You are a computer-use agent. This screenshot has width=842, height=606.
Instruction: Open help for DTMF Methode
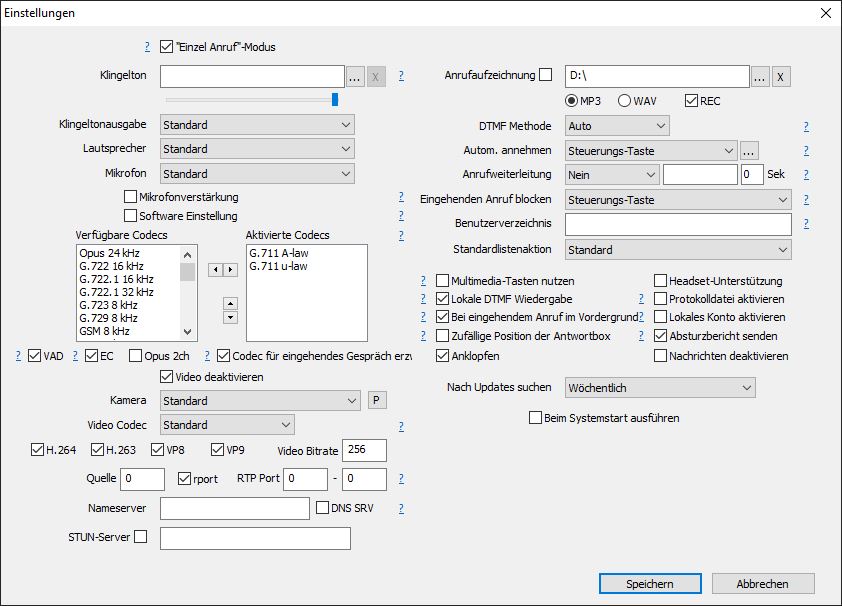point(806,126)
